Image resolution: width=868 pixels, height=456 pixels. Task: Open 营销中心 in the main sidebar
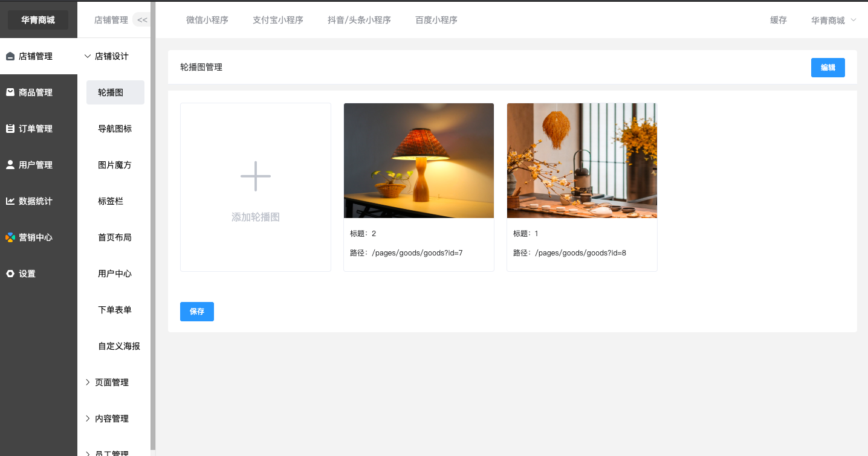tap(39, 237)
